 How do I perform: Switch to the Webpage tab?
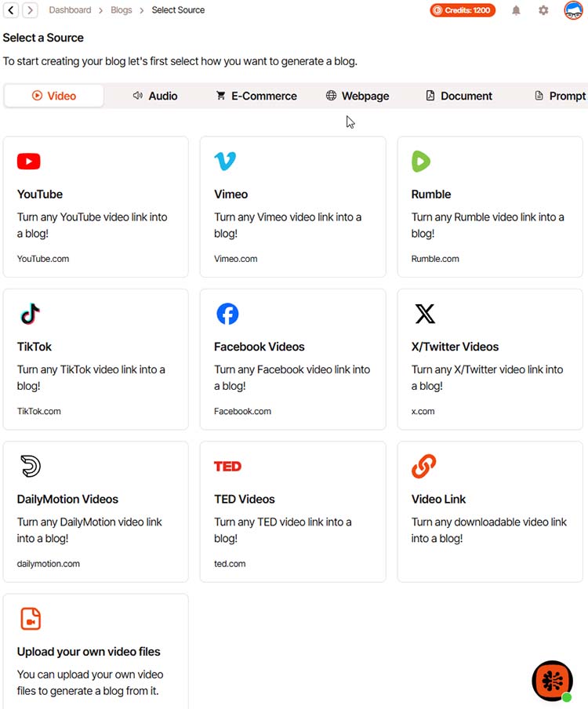click(x=358, y=96)
